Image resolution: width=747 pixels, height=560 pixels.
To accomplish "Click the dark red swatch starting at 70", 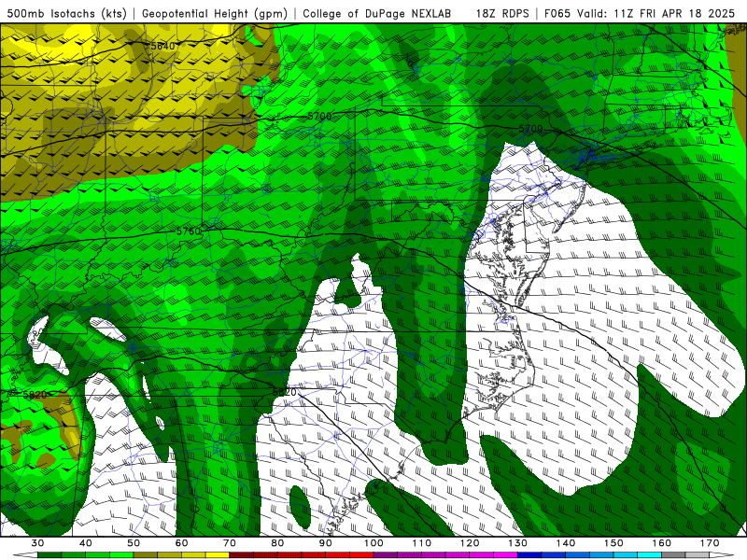I will [x=242, y=555].
